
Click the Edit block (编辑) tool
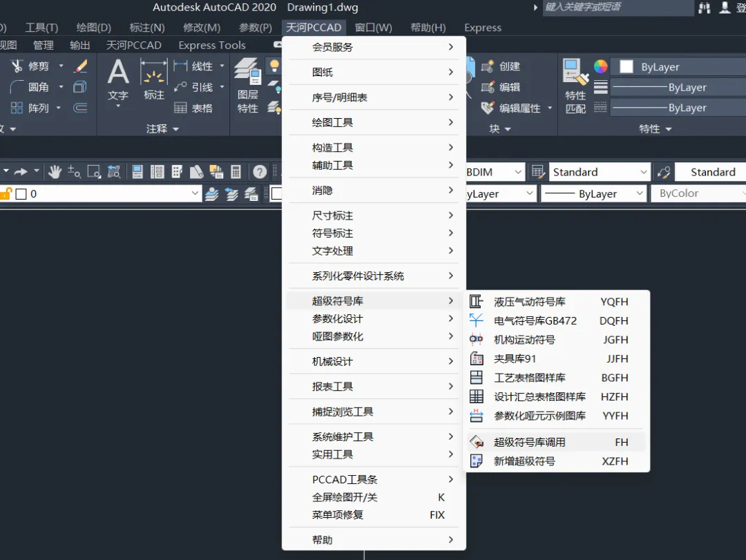click(501, 87)
